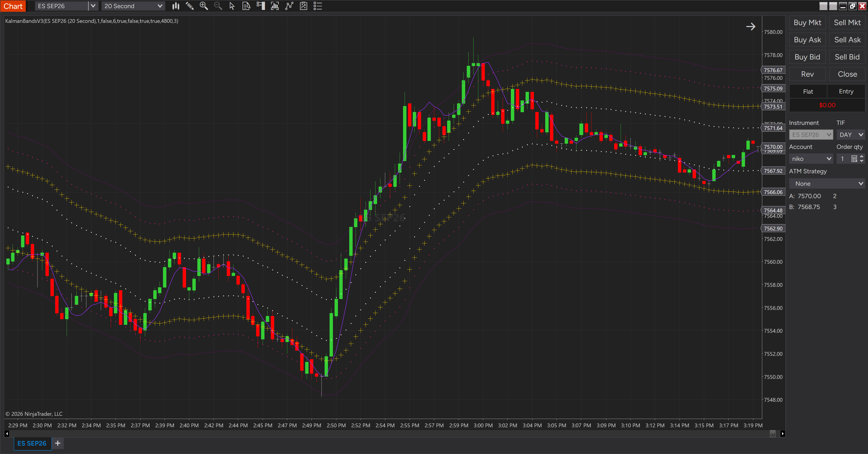Click the 7575.09 price marker

773,88
